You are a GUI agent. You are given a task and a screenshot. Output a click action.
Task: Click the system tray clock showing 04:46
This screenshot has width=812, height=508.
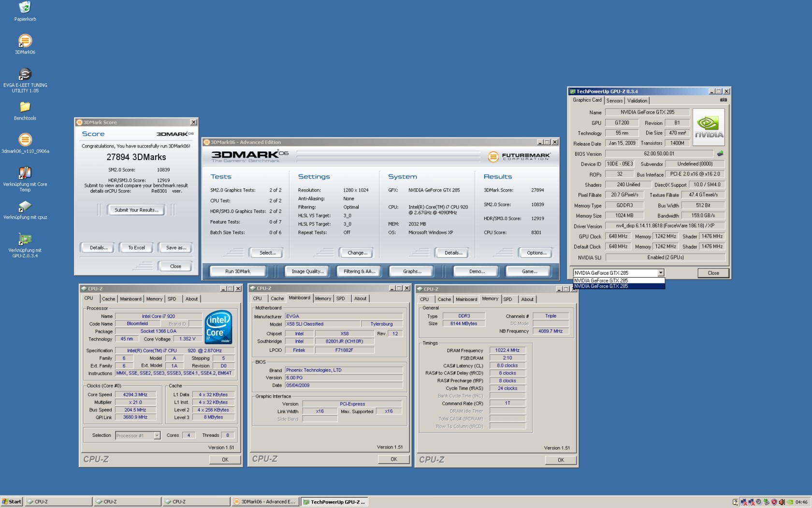[801, 502]
